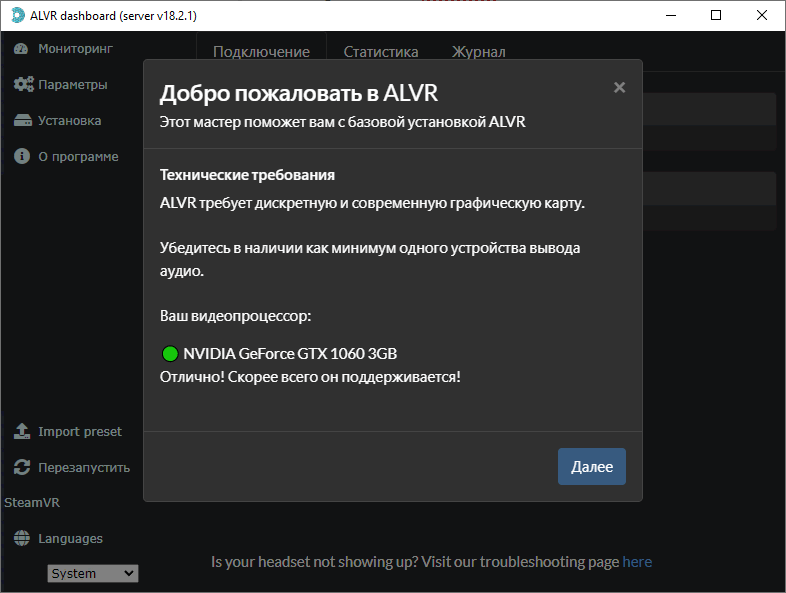Open the Параметры sidebar item
This screenshot has height=593, width=786.
coord(61,84)
